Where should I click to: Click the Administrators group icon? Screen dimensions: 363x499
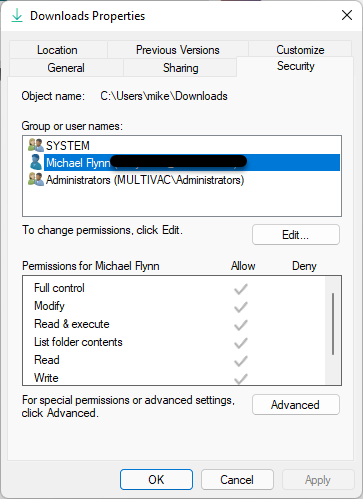click(36, 179)
